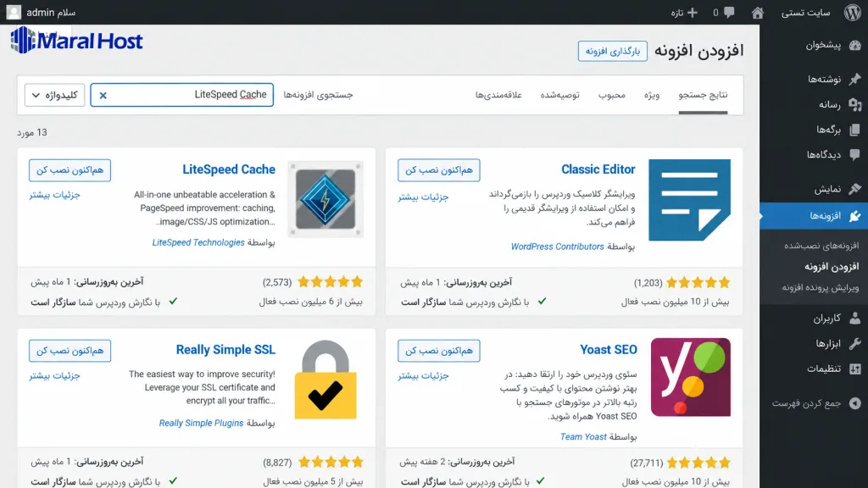868x488 pixels.
Task: Open the Team Yoast author link
Action: (583, 436)
